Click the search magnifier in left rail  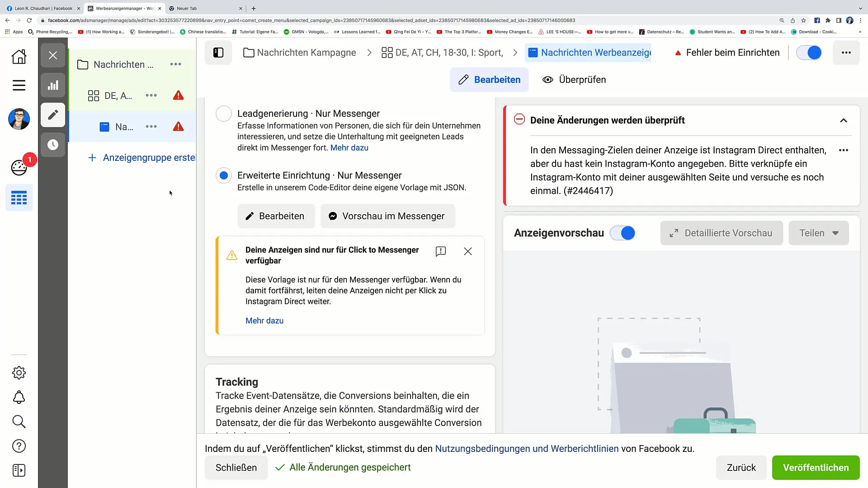coord(19,422)
